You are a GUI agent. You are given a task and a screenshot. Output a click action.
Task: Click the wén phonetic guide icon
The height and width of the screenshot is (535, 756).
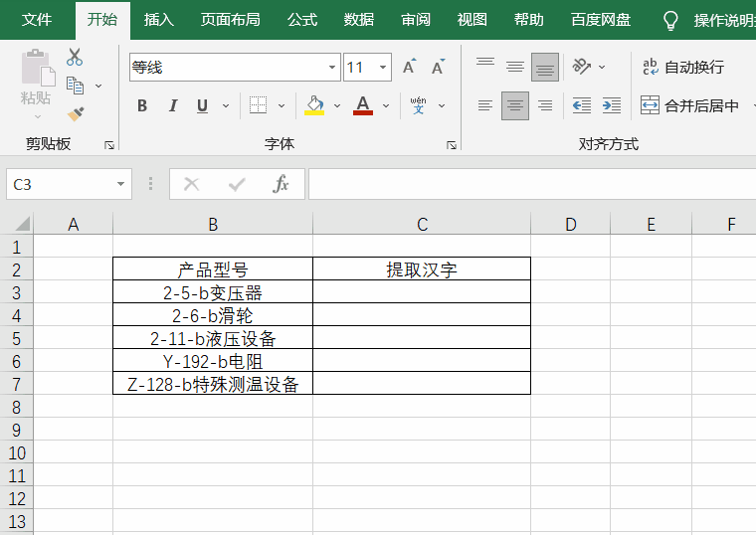pyautogui.click(x=418, y=105)
